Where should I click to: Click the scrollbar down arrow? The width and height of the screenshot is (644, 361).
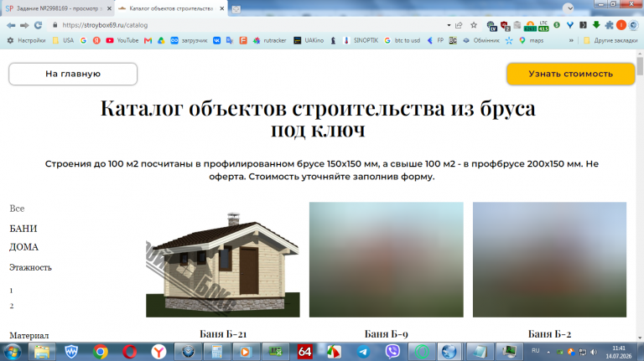(640, 338)
